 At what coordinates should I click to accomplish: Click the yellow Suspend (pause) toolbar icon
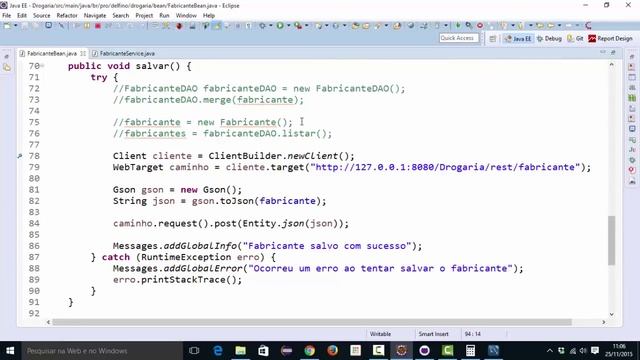pos(87,26)
